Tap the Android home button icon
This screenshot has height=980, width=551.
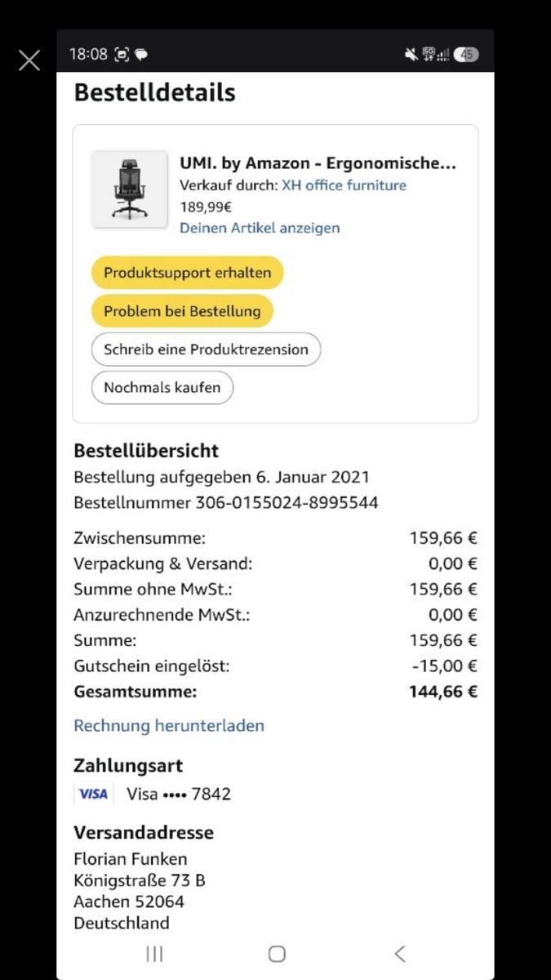coord(277,953)
